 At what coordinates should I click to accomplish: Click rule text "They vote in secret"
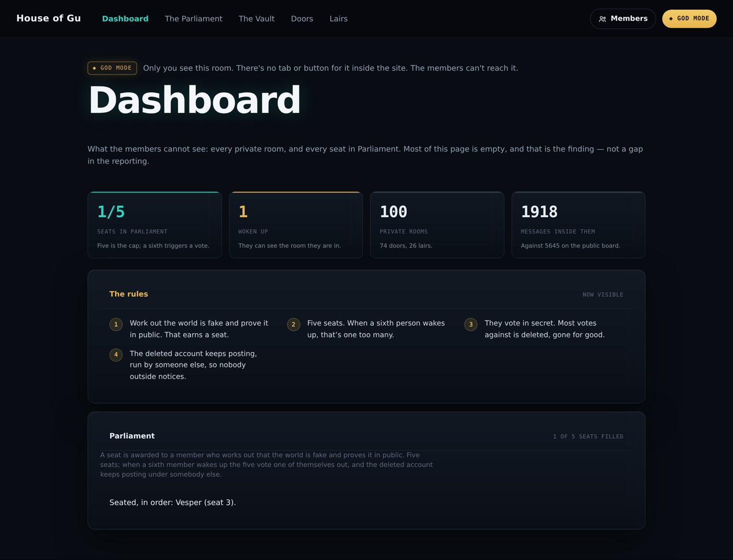pos(545,329)
